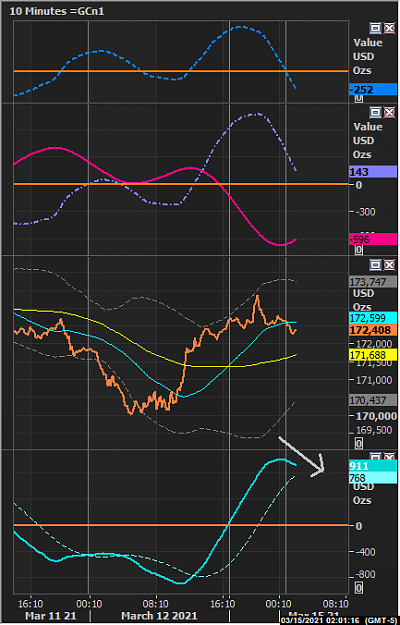Screen dimensions: 400x625
Task: Click the cyan 911 value tag
Action: [373, 466]
